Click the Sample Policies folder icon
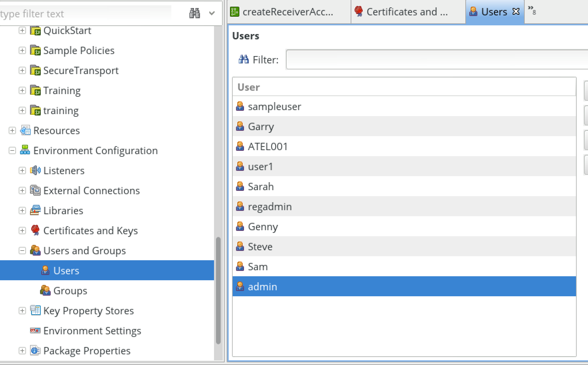This screenshot has width=588, height=365. (x=35, y=50)
